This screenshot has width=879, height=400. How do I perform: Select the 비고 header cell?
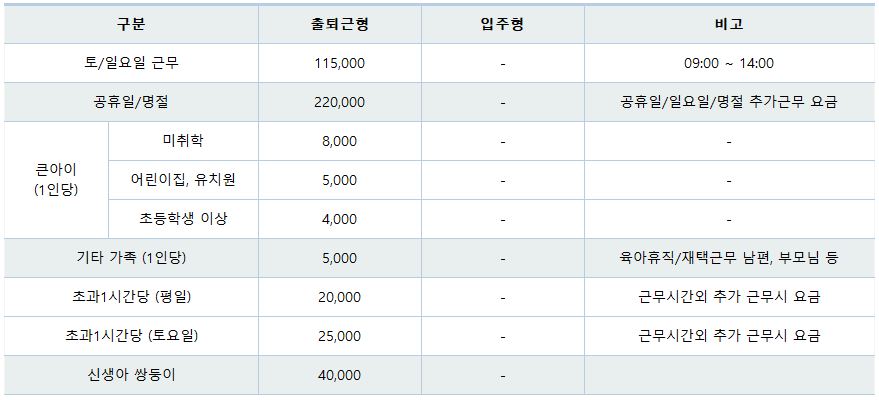coord(729,24)
